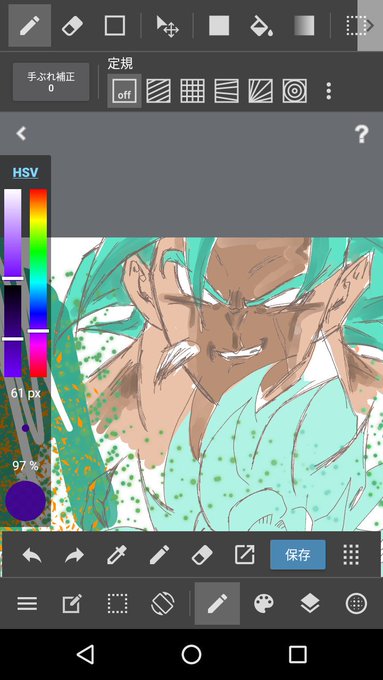Turn ruler off with the off button
The height and width of the screenshot is (680, 383).
click(124, 91)
